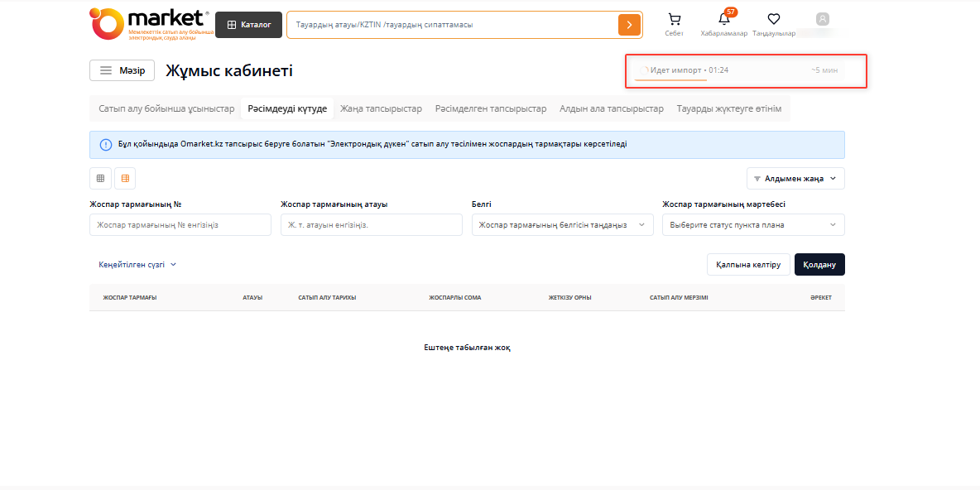Switch to Алдын ала тапсырыстар tab

coord(611,108)
